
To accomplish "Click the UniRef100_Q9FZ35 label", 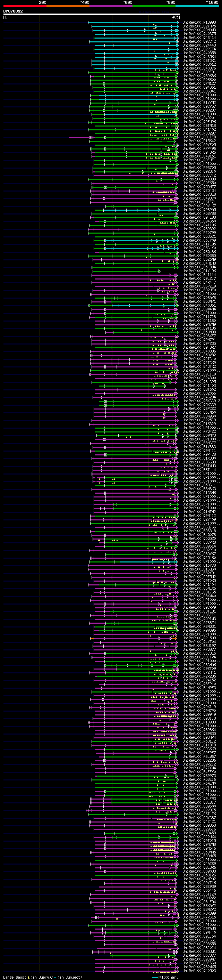I will pyautogui.click(x=199, y=344).
